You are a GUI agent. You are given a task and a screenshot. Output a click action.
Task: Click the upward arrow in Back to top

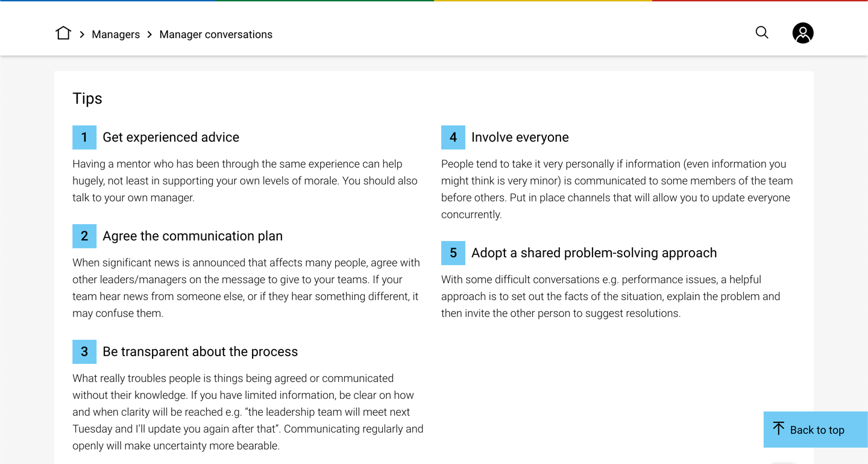pyautogui.click(x=779, y=429)
